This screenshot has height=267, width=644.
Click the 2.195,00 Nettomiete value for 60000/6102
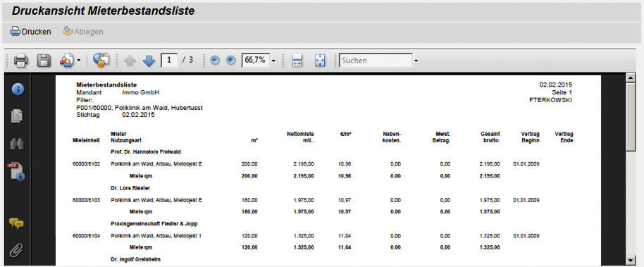pyautogui.click(x=304, y=164)
